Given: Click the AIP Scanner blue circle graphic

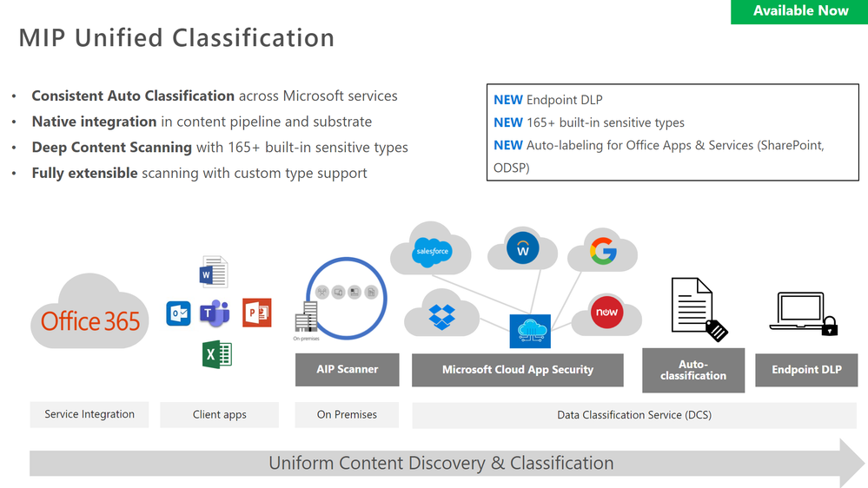Looking at the screenshot, I should [x=347, y=298].
